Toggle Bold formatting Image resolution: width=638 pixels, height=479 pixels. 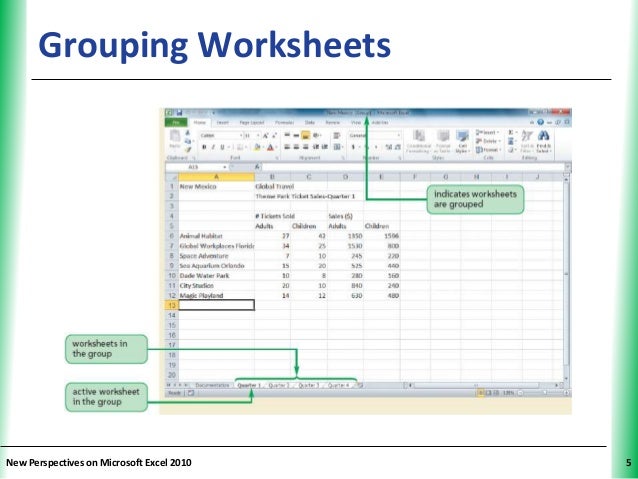[x=204, y=147]
